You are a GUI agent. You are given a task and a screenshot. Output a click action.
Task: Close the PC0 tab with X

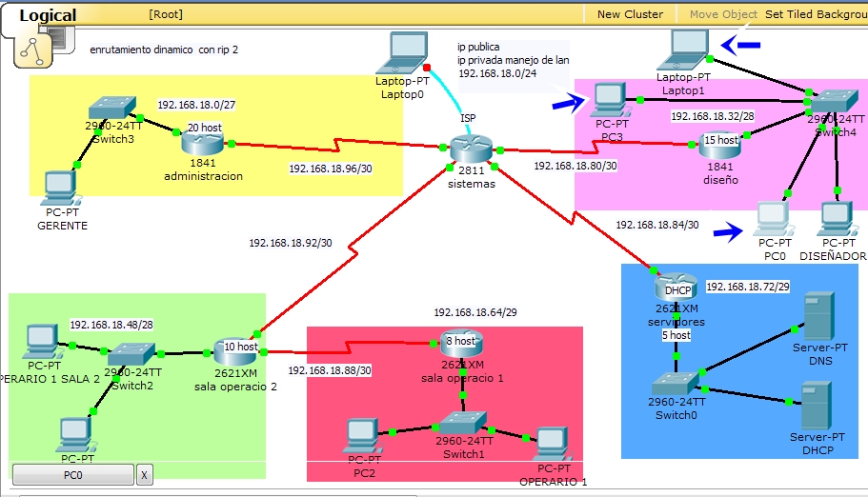click(x=145, y=475)
